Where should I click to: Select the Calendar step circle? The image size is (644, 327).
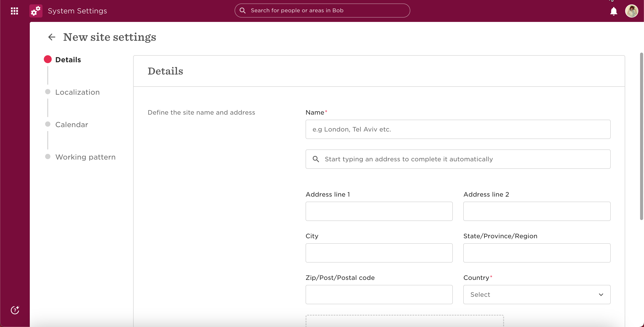48,124
